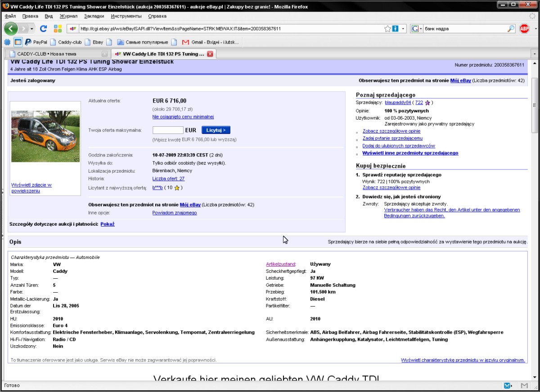540x392 pixels.
Task: Open the PayPal bookmark
Action: point(36,42)
